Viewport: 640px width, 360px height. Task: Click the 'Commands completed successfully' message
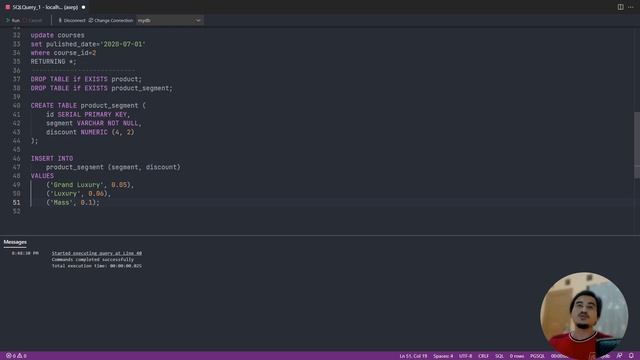[x=93, y=260]
